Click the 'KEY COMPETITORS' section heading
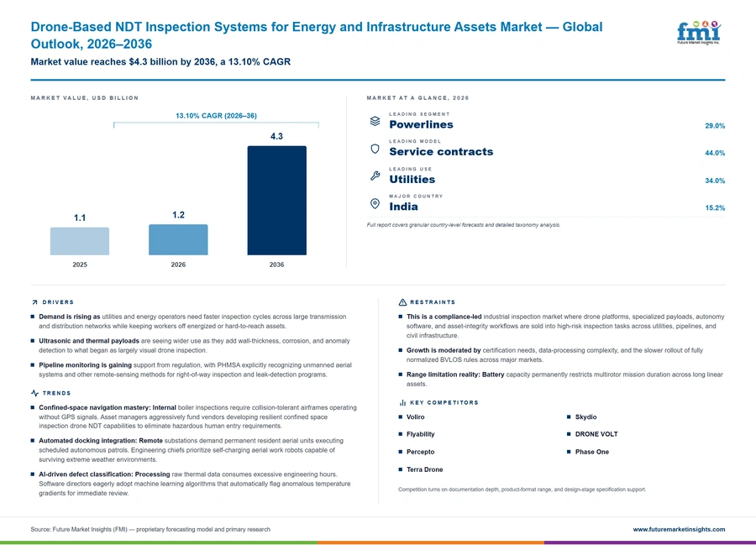This screenshot has width=756, height=545. click(x=444, y=402)
